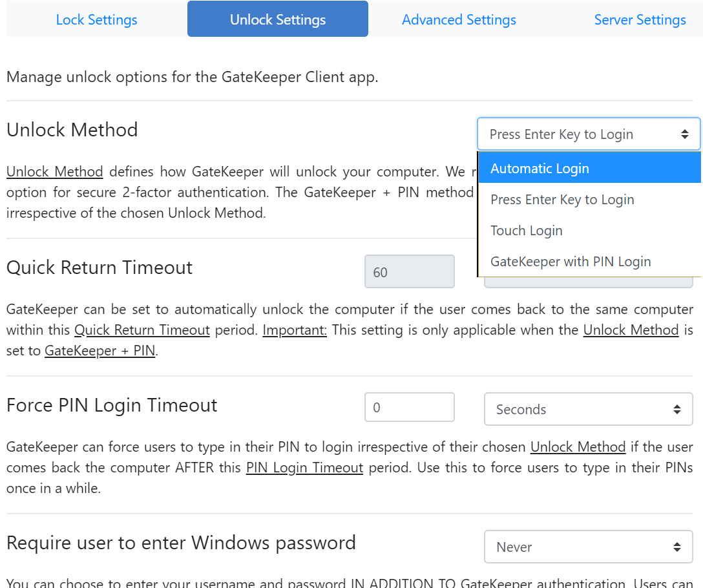Collapse the Unlock Method dropdown box
This screenshot has height=588, width=703.
(588, 134)
